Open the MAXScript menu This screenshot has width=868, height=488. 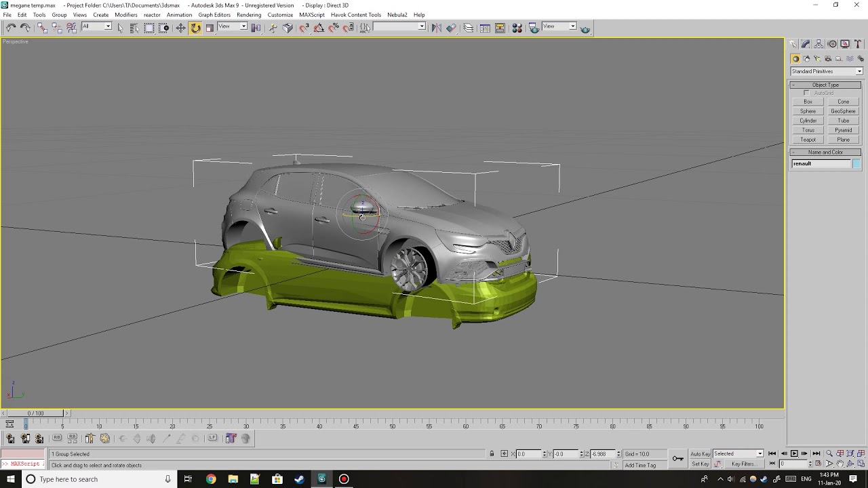312,14
